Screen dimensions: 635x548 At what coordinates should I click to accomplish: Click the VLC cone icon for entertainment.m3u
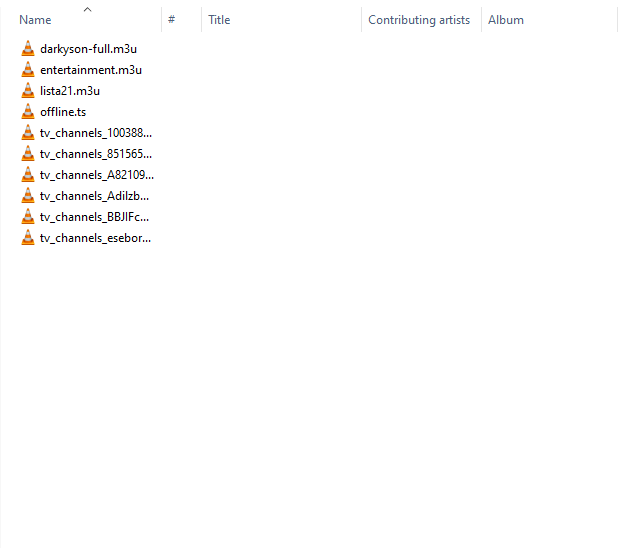28,69
